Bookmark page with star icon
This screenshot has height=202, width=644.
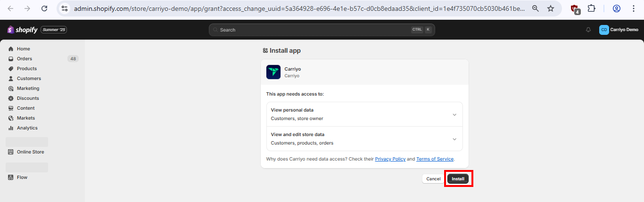point(551,8)
